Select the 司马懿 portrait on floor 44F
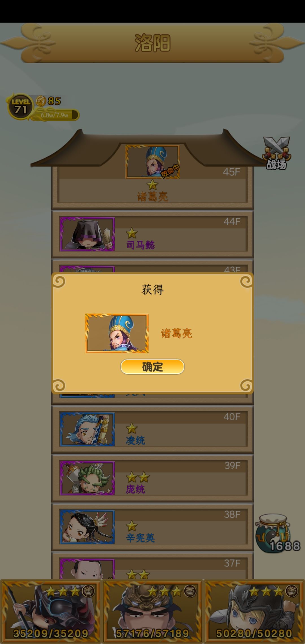The width and height of the screenshot is (305, 644). pyautogui.click(x=87, y=234)
